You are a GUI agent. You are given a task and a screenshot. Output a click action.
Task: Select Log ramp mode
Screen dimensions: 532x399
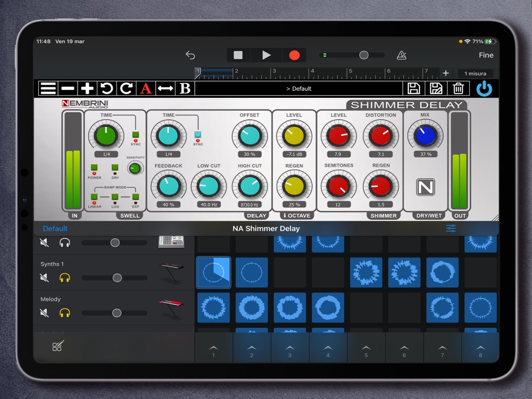pos(115,197)
